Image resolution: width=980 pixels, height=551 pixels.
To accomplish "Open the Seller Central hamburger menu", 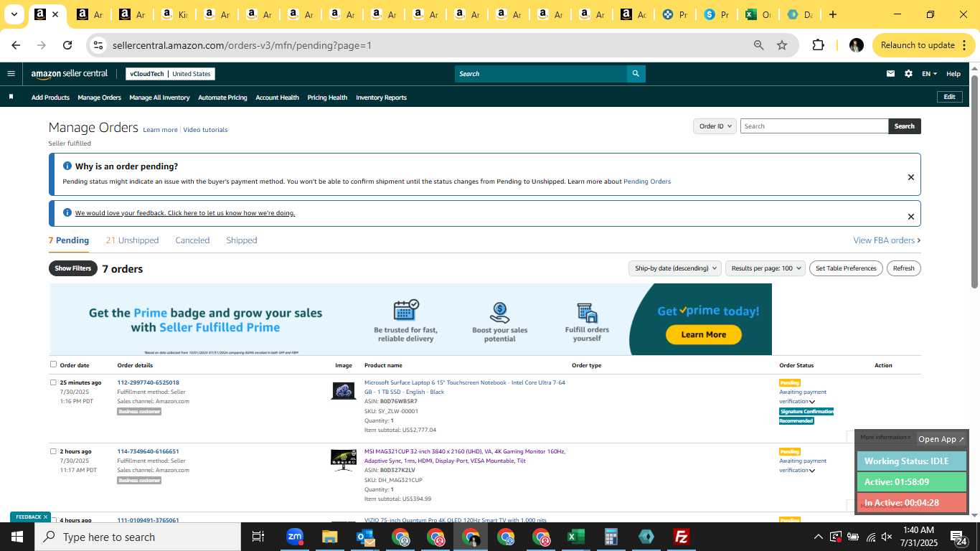I will pos(11,73).
